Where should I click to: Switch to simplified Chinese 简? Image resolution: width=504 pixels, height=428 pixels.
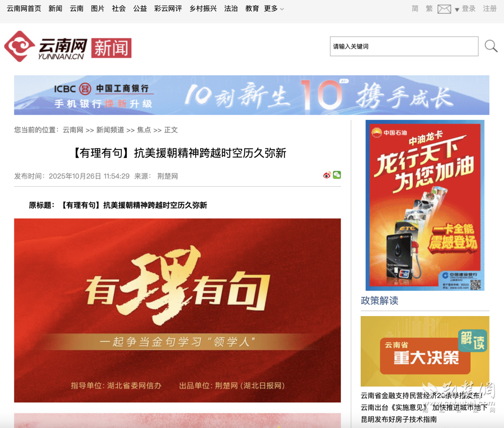click(x=415, y=9)
